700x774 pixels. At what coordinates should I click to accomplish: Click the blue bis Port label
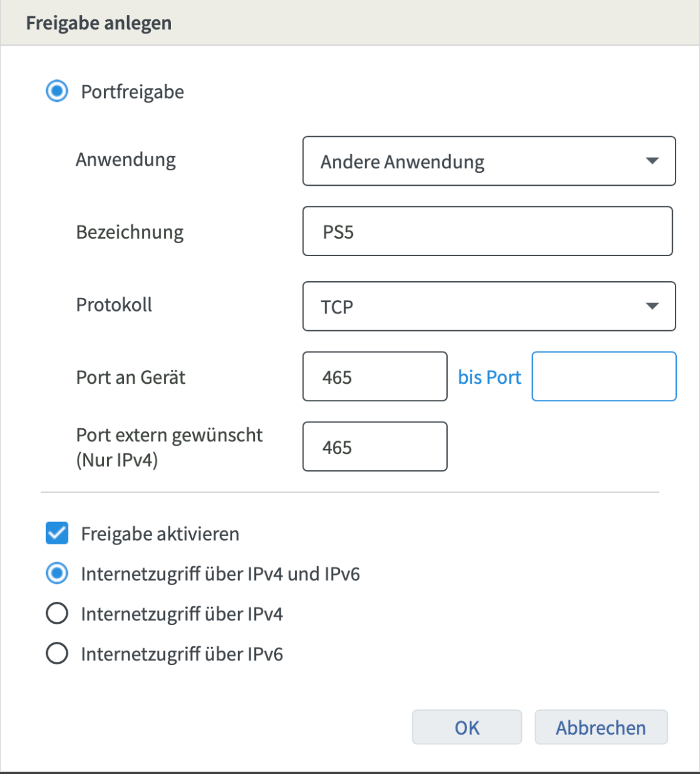tap(490, 377)
